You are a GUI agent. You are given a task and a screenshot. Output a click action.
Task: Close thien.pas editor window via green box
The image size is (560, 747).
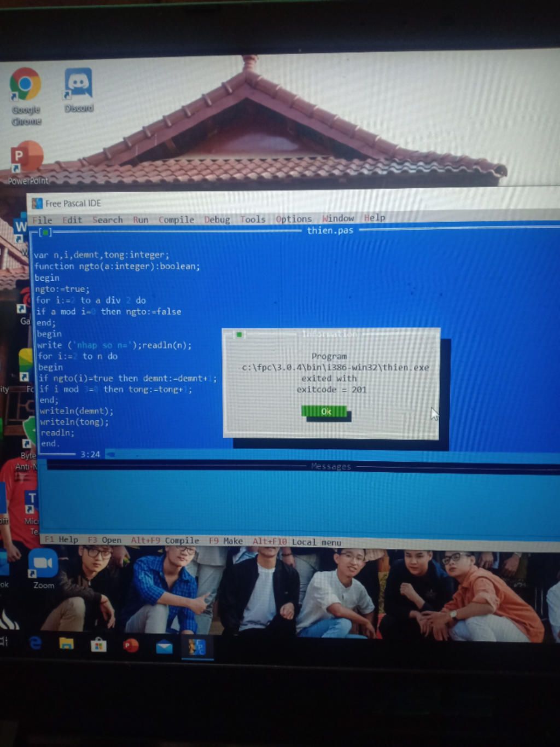pyautogui.click(x=45, y=233)
